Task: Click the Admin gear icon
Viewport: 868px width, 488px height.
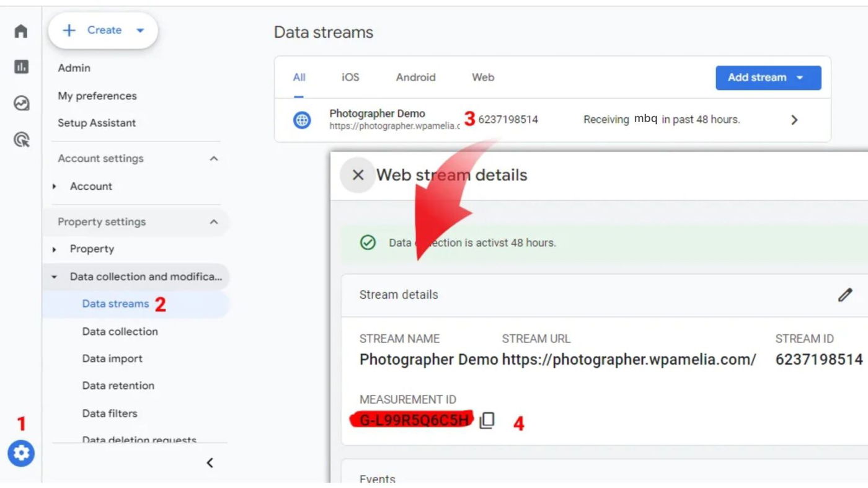Action: click(21, 453)
